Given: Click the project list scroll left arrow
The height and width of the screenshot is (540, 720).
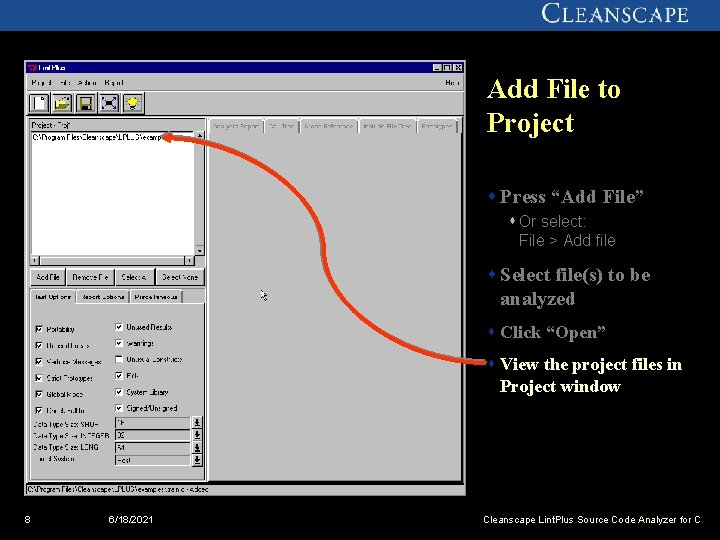Looking at the screenshot, I should point(35,261).
